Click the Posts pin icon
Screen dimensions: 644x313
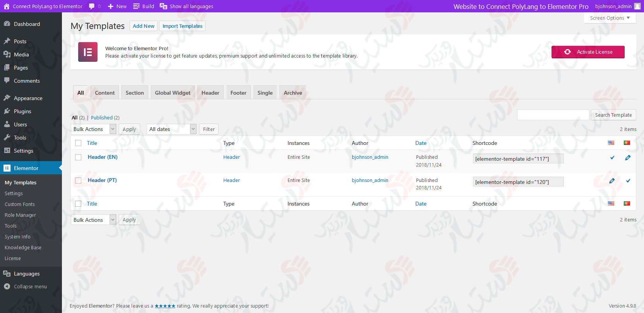[x=7, y=41]
